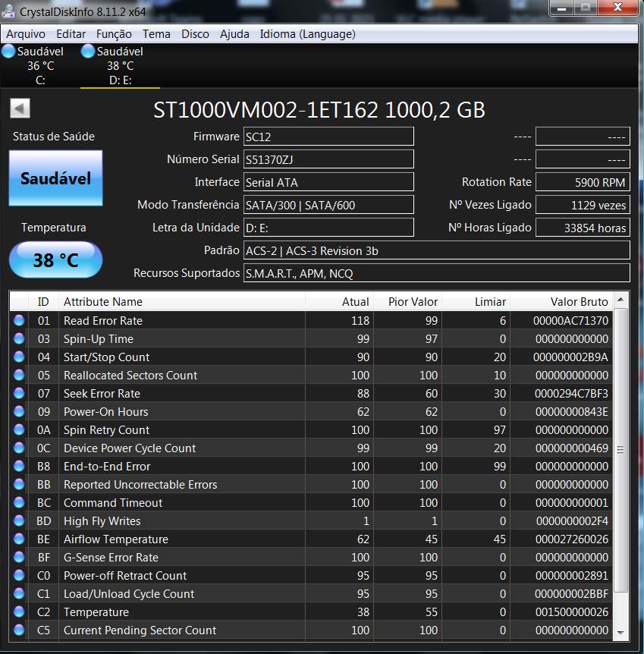Select the Command Timeout attribute name

click(112, 502)
